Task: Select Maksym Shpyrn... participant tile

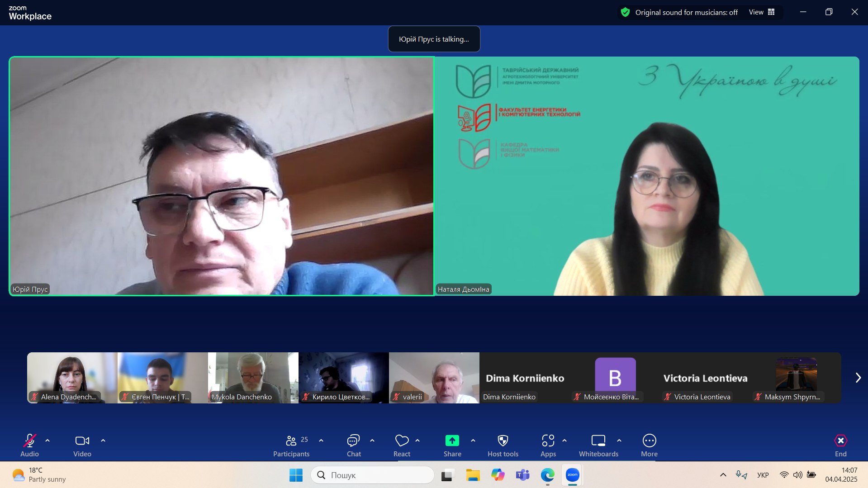Action: tap(796, 378)
